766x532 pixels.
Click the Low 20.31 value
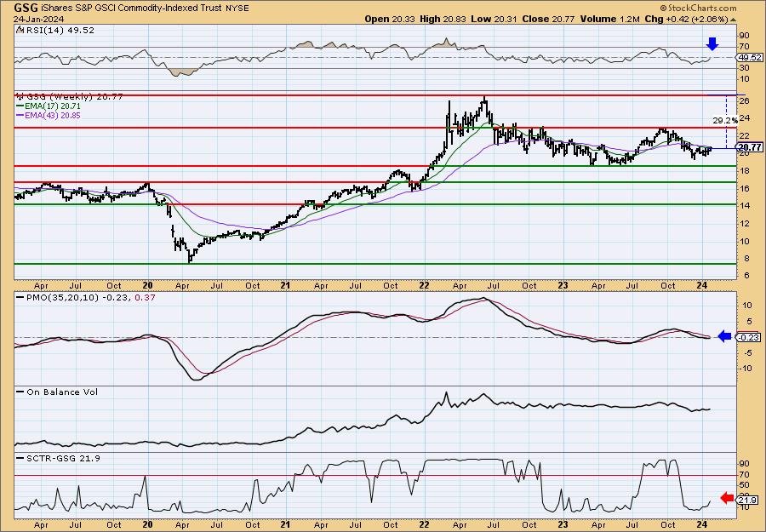point(494,19)
